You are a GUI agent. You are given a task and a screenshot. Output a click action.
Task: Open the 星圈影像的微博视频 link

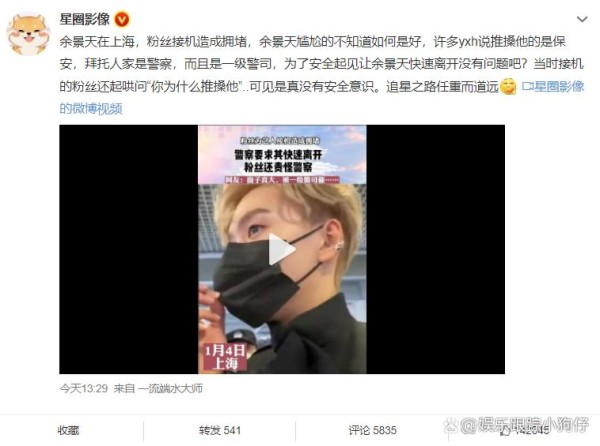coord(321,98)
